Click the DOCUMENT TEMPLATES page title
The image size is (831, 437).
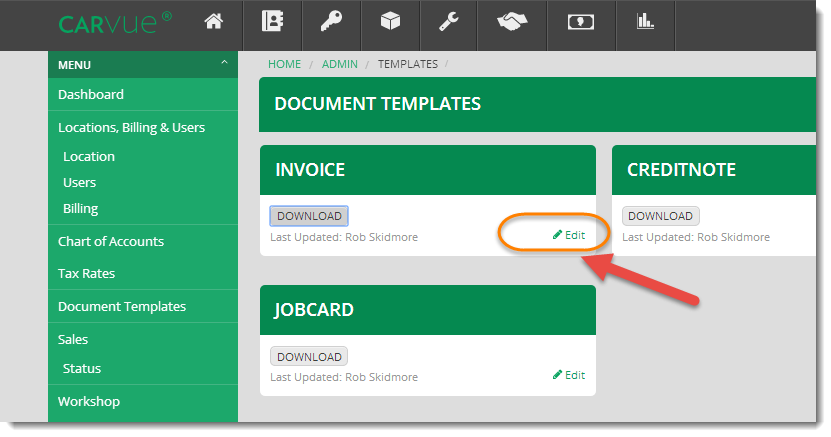point(377,104)
